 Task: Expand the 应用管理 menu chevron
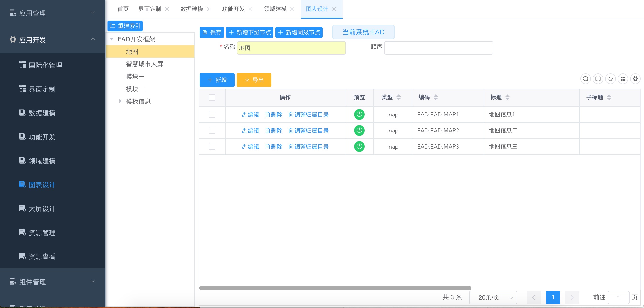[93, 13]
